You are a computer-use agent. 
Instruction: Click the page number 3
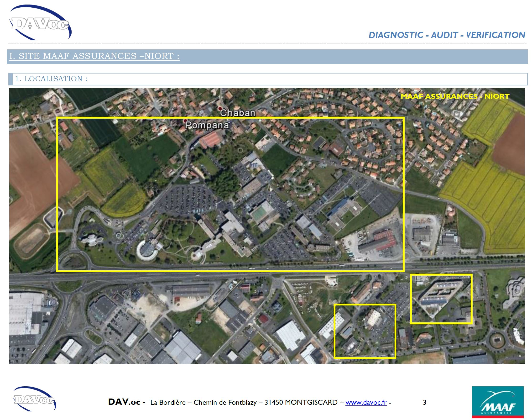(424, 403)
